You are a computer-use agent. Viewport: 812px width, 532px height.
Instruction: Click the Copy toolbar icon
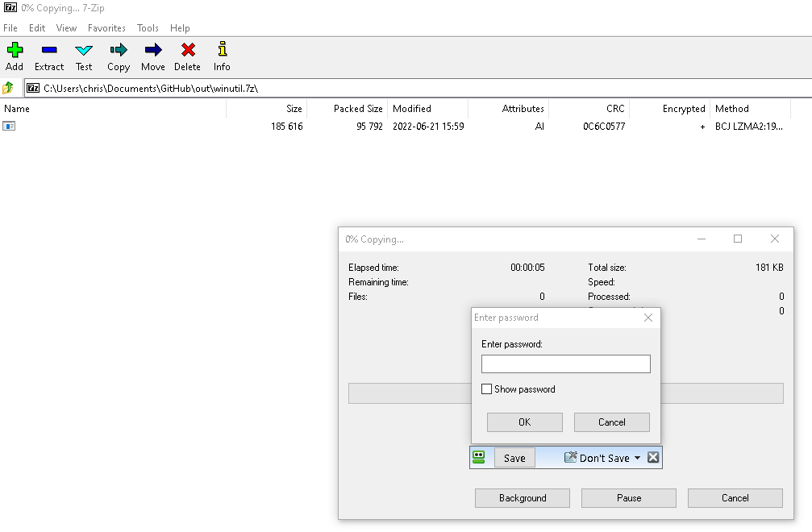tap(118, 50)
